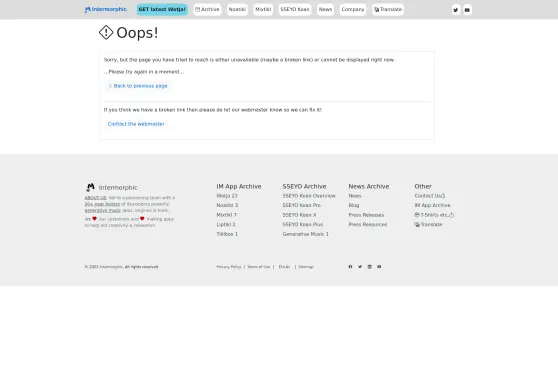The height and width of the screenshot is (382, 558).
Task: Open Noatikl 3 footer link
Action: coord(227,205)
